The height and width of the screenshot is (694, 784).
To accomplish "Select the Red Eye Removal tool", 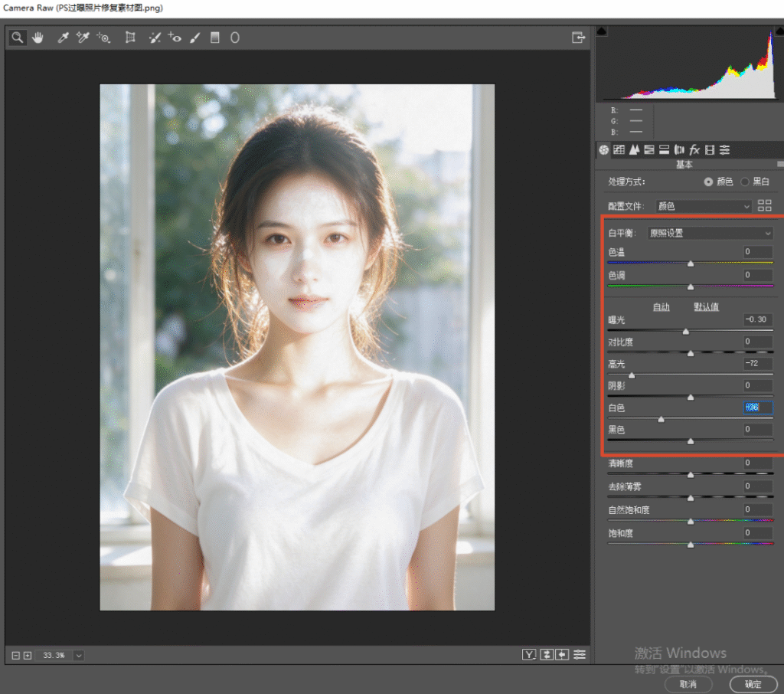I will pos(175,38).
